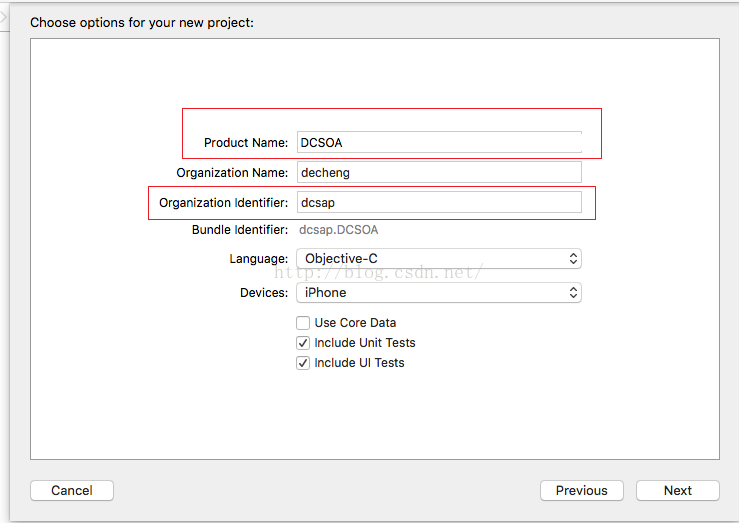
Task: Uncheck the Include Unit Tests checkbox
Action: click(x=303, y=343)
